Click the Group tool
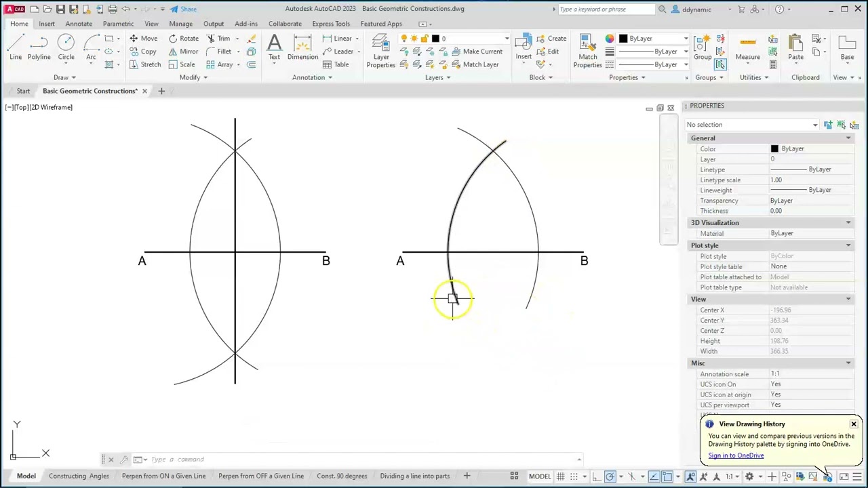This screenshot has height=488, width=868. pos(703,47)
